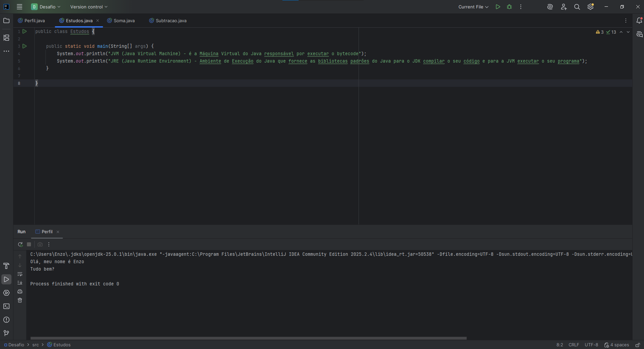Viewport: 644px width, 349px height.
Task: Open the Current File run configuration dropdown
Action: [473, 7]
